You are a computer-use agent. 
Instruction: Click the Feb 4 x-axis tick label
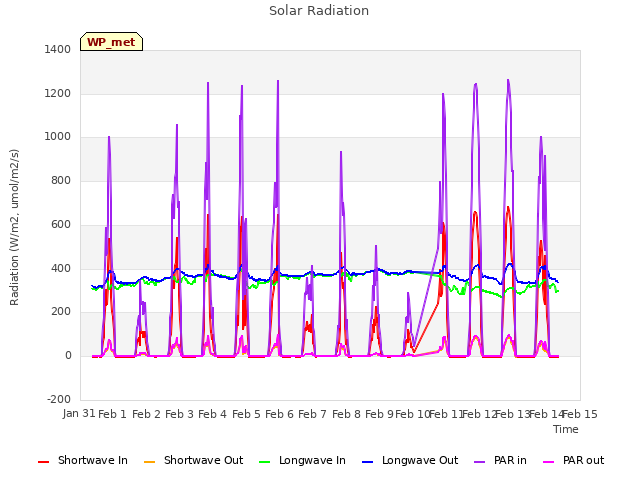[x=213, y=414]
